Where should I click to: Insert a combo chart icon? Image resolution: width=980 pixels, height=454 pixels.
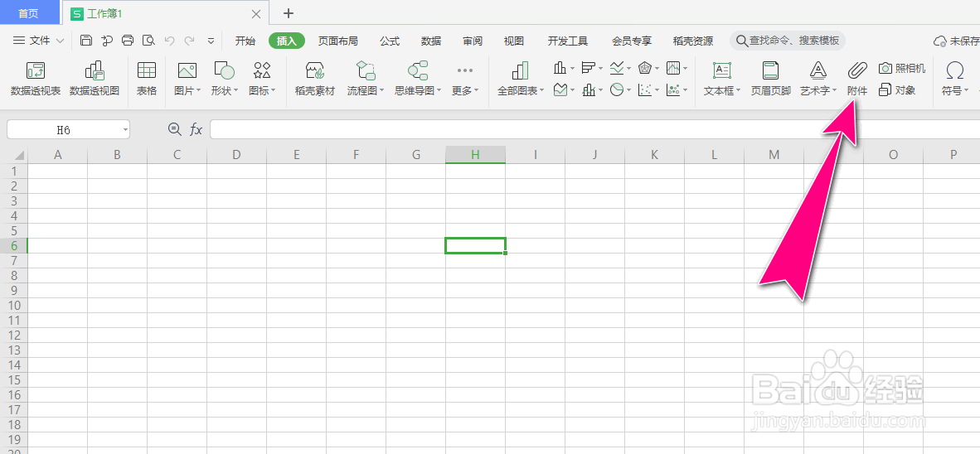(x=588, y=90)
